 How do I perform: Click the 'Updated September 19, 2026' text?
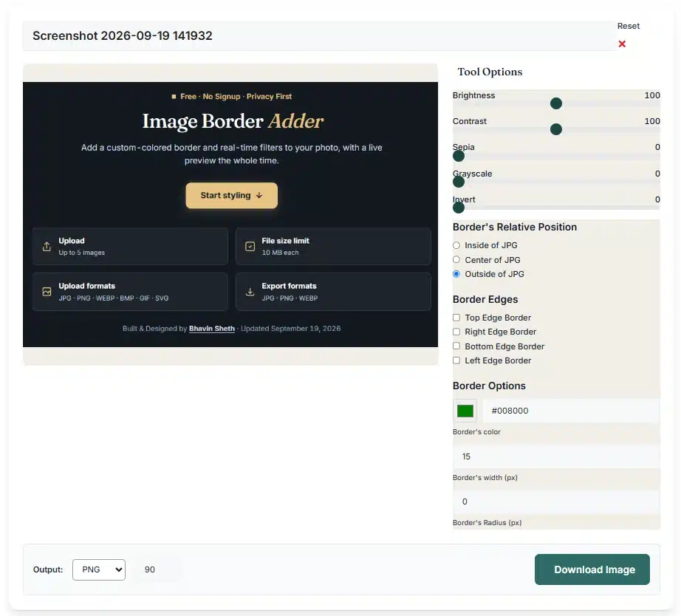pos(290,329)
